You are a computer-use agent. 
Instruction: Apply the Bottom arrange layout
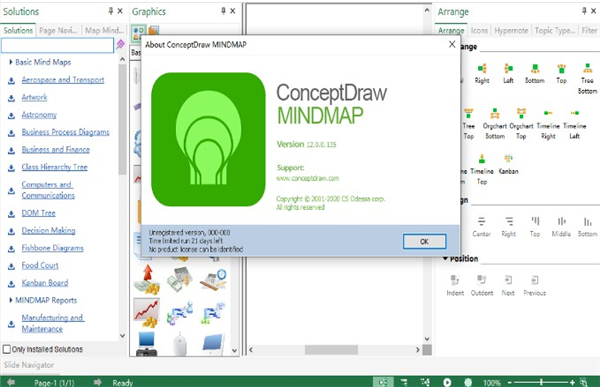coord(535,73)
